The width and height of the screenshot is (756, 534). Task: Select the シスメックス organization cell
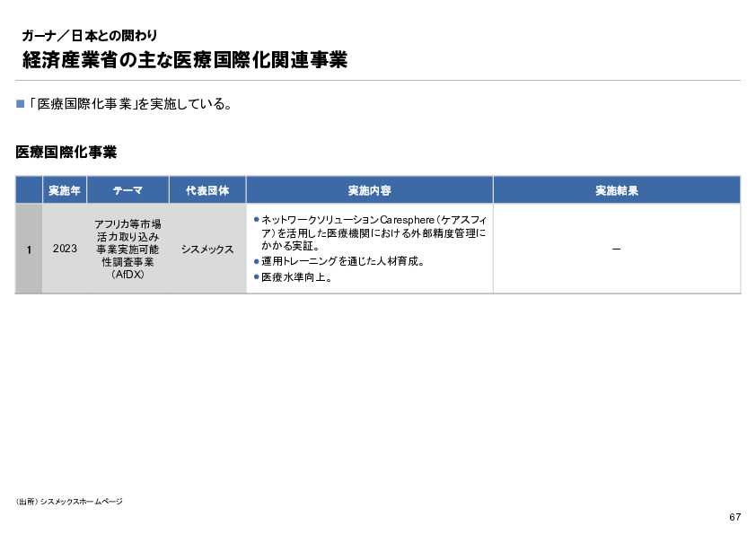[x=207, y=249]
